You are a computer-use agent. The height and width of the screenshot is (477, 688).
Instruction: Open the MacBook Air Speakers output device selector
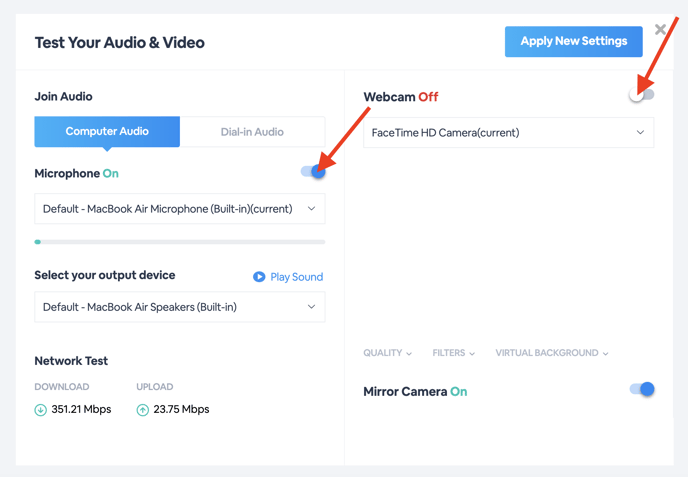180,307
